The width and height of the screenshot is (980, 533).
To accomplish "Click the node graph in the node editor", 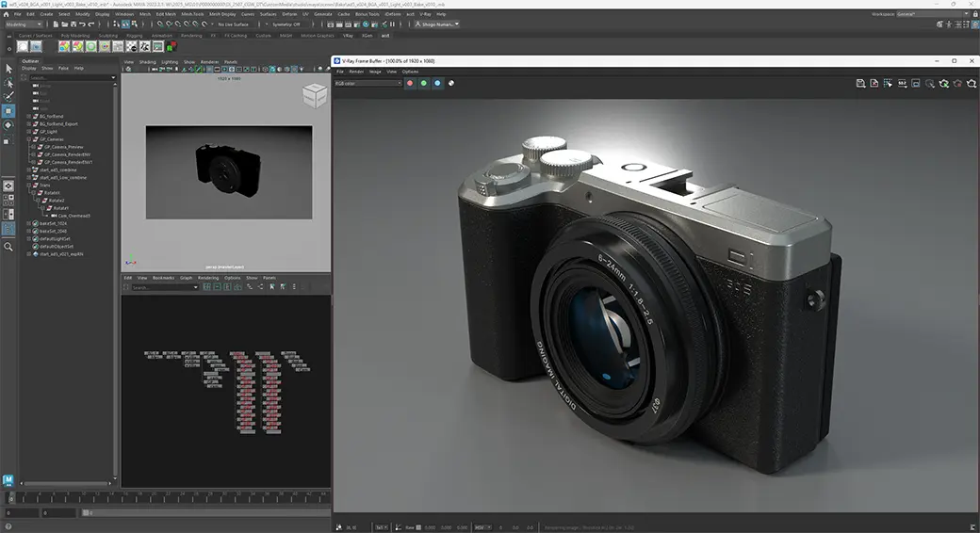I will click(226, 391).
